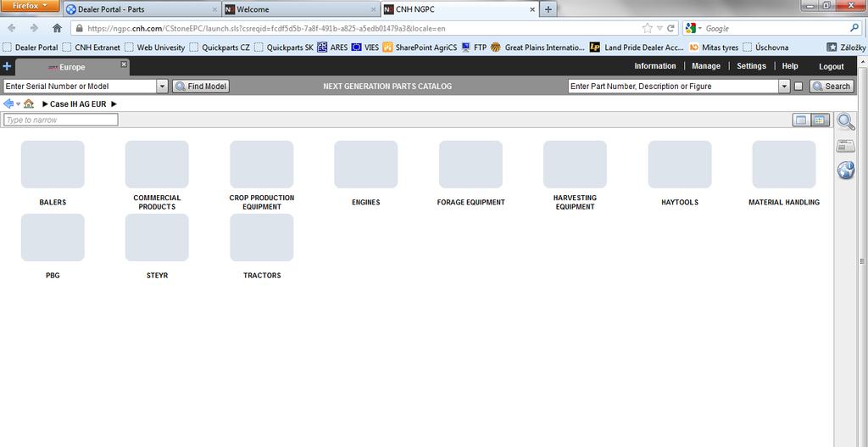
Task: Open HARVESTING EQUIPMENT category tile
Action: pyautogui.click(x=575, y=164)
